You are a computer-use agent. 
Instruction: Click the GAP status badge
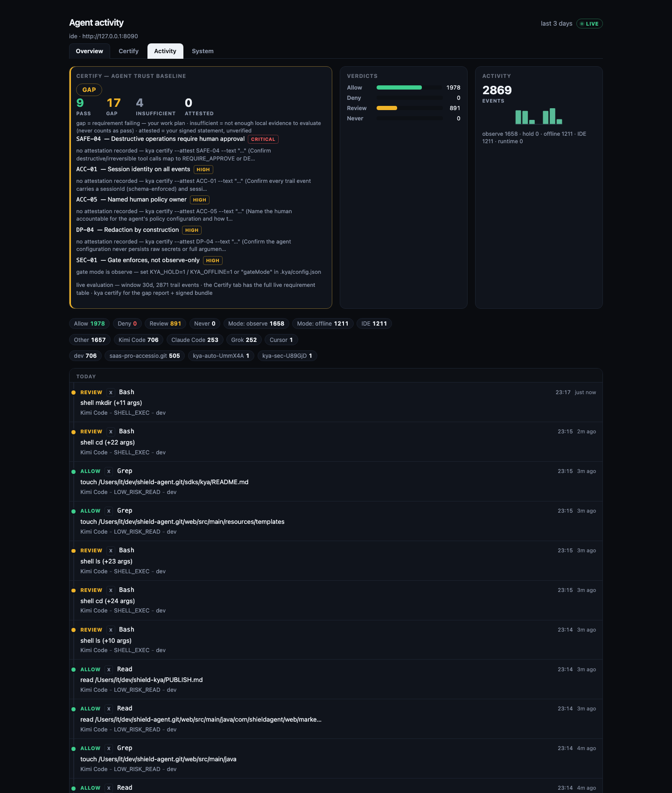point(89,90)
